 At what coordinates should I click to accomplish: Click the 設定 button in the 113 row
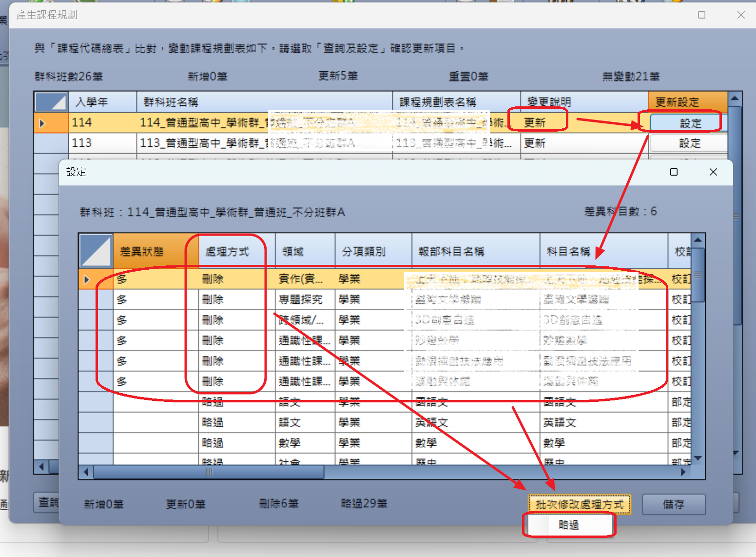coord(689,143)
